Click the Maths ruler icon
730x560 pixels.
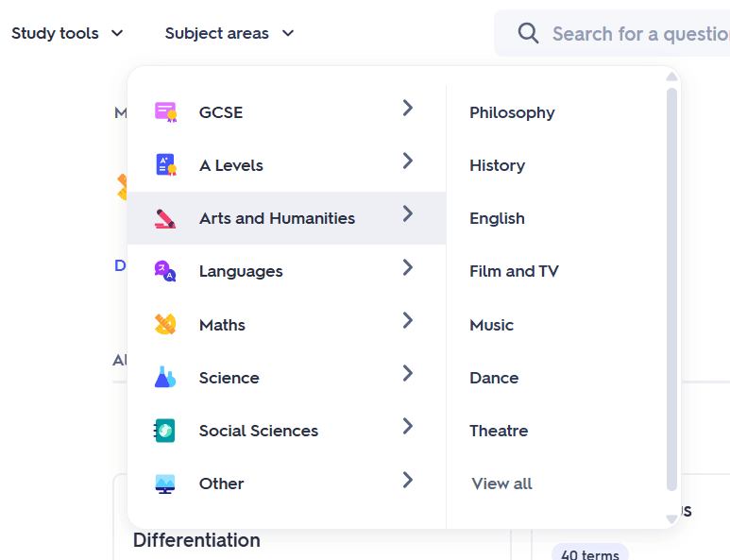[165, 325]
